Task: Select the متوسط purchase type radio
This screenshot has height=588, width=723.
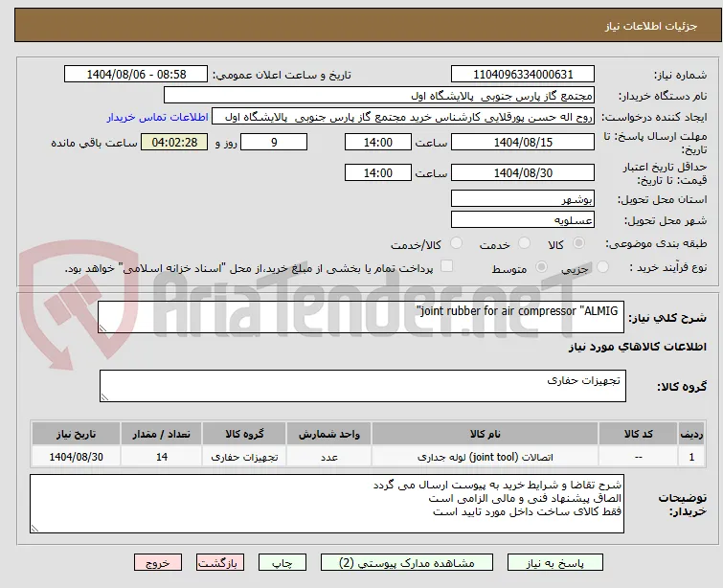Action: click(541, 267)
